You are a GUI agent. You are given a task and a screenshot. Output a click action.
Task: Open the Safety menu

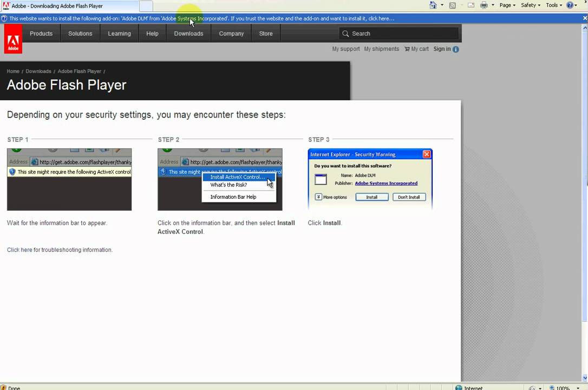pyautogui.click(x=530, y=5)
